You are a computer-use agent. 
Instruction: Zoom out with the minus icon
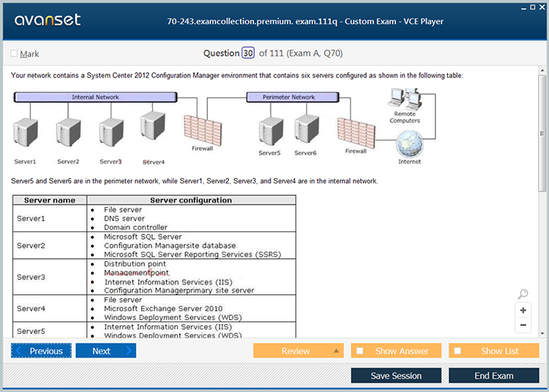pyautogui.click(x=523, y=325)
